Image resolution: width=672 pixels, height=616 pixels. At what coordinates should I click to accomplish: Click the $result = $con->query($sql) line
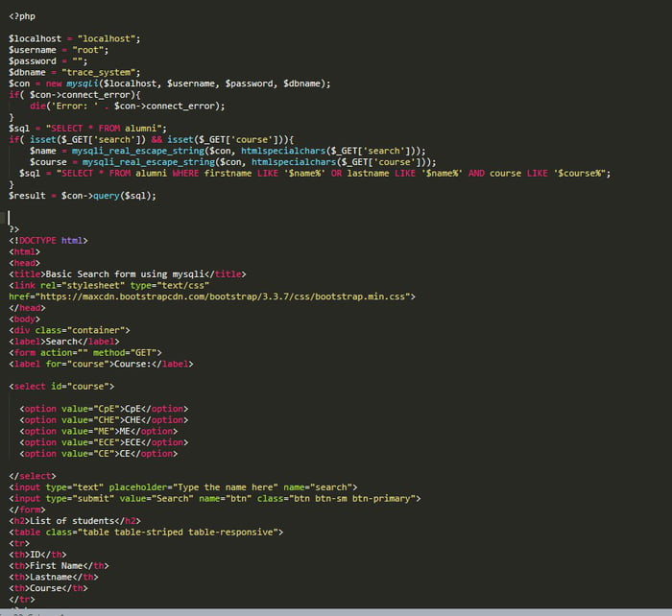pos(82,195)
